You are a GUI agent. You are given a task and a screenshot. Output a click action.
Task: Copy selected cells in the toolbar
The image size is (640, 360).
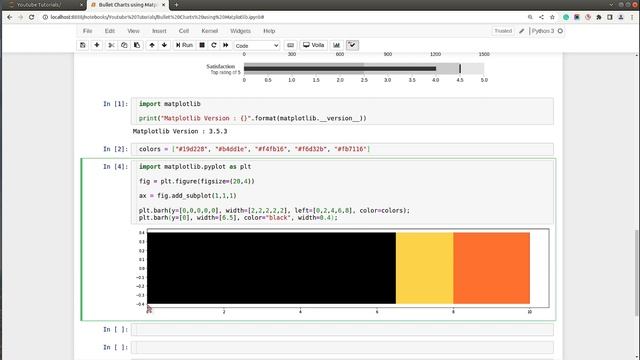124,45
